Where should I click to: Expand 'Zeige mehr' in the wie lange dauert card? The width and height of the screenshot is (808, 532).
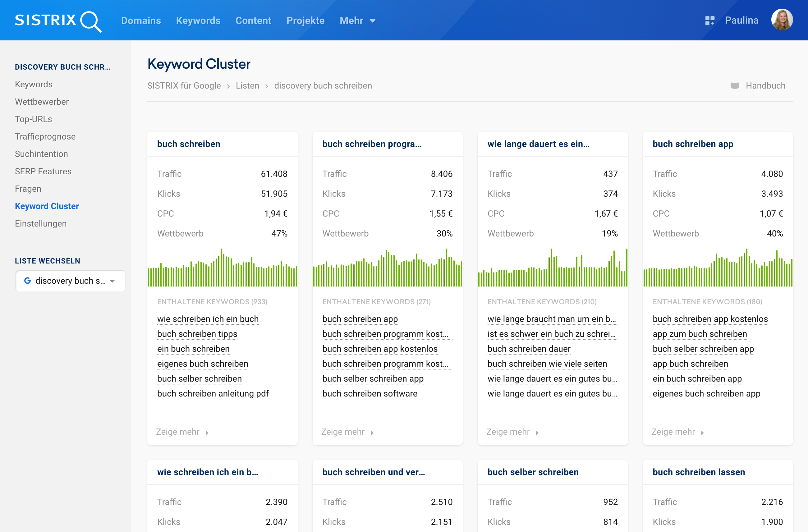(512, 432)
